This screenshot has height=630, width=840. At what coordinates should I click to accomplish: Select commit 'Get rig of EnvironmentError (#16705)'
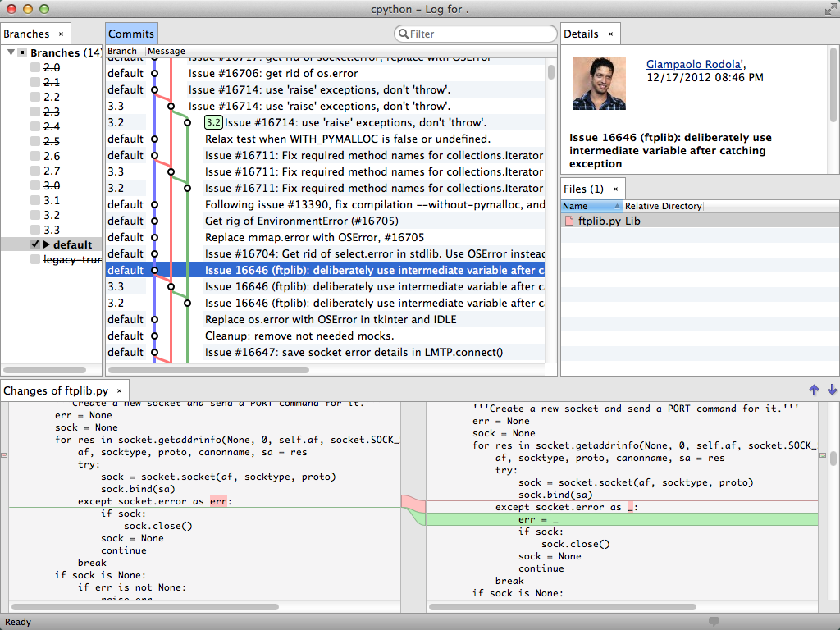click(x=325, y=221)
